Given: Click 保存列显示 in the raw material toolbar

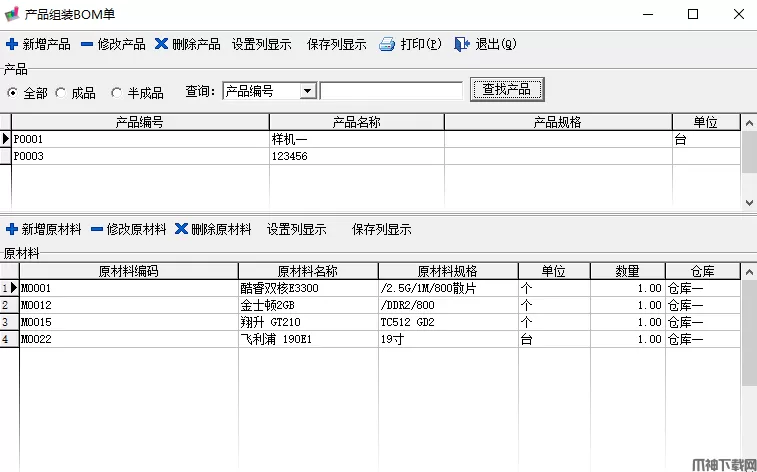Looking at the screenshot, I should pos(381,229).
